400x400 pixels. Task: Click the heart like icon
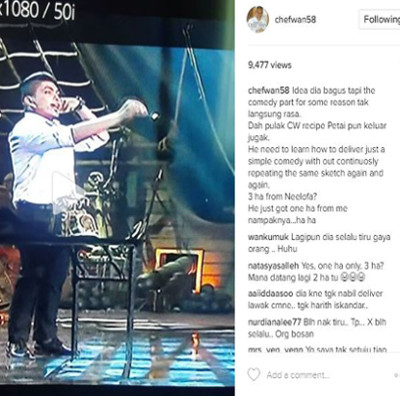254,374
